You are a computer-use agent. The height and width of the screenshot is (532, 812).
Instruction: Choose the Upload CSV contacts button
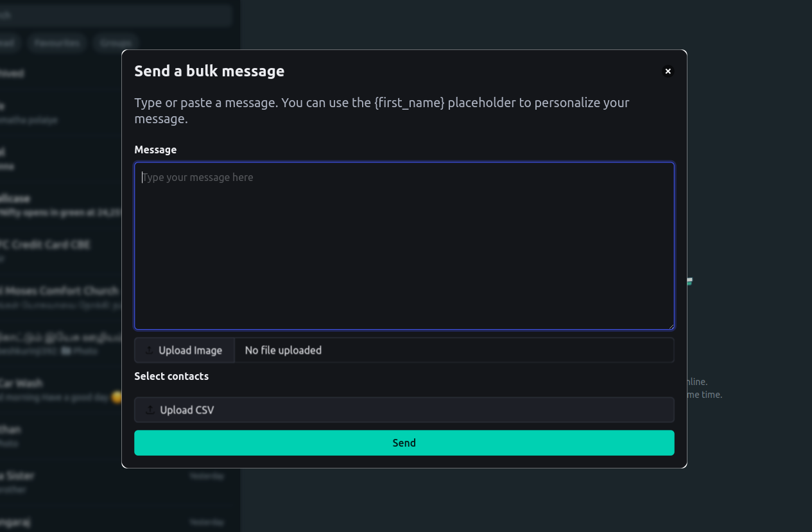pos(404,410)
